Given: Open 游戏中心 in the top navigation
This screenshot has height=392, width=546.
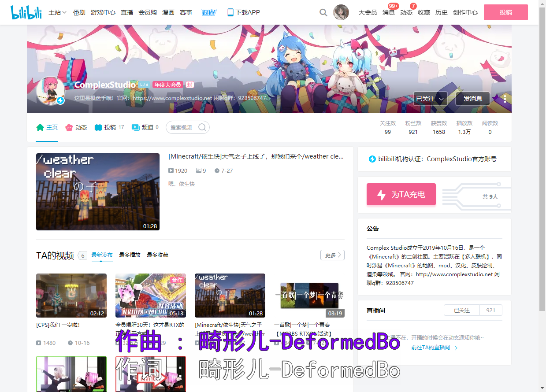Looking at the screenshot, I should coord(103,12).
